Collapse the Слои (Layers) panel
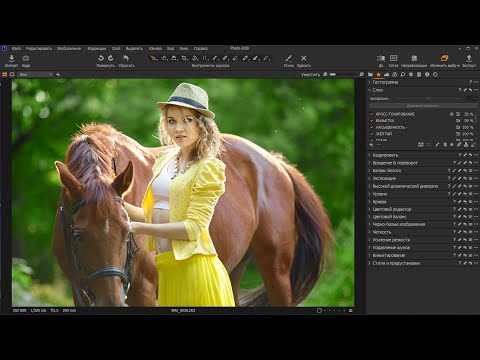 (x=369, y=90)
